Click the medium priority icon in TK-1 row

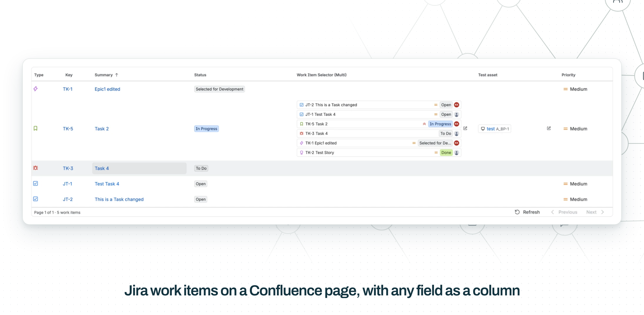point(566,89)
